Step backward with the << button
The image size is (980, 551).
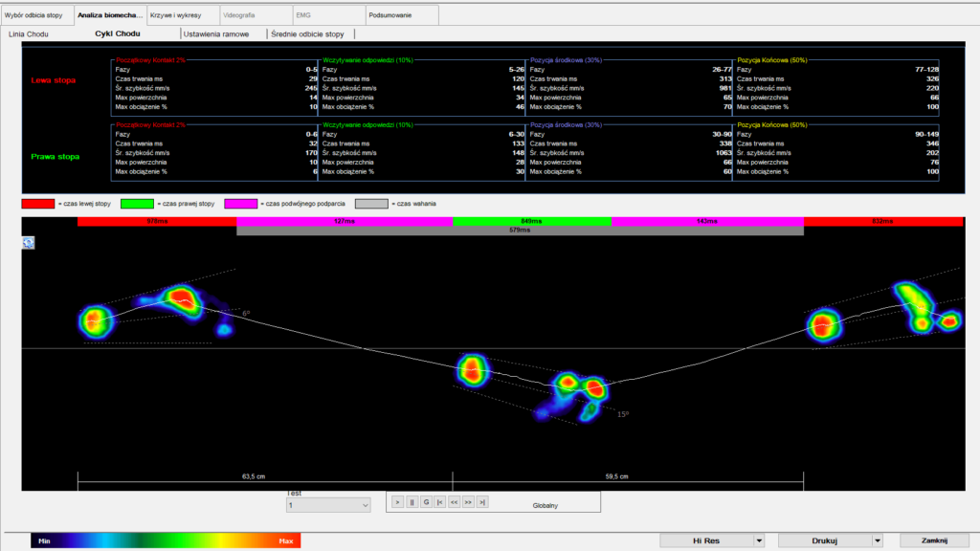(455, 501)
